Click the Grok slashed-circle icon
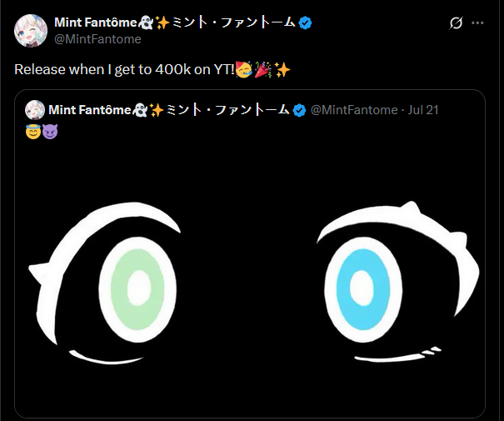This screenshot has width=504, height=421. (456, 23)
